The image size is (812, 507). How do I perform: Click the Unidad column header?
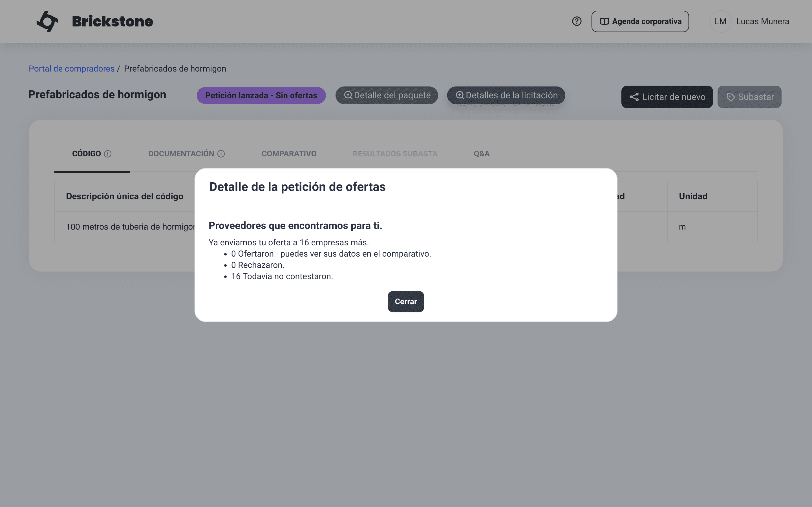point(693,197)
